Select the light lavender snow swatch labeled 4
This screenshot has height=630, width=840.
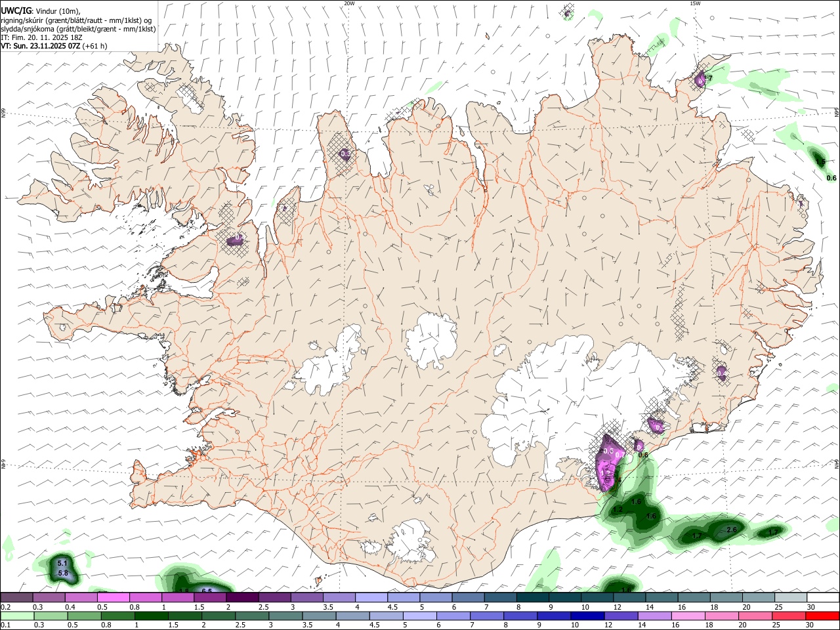[x=371, y=597]
